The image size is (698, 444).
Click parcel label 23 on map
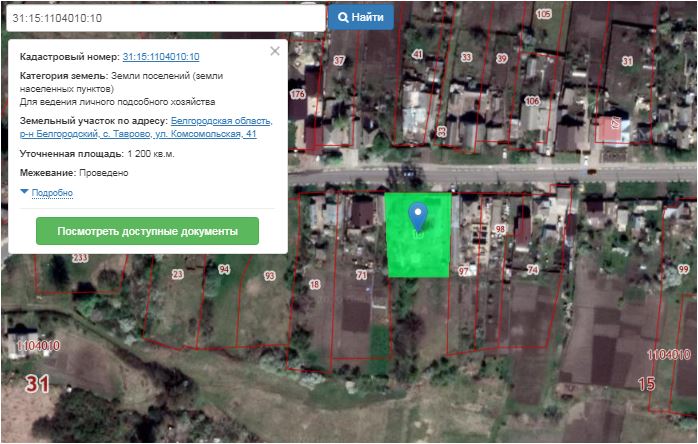[x=178, y=274]
